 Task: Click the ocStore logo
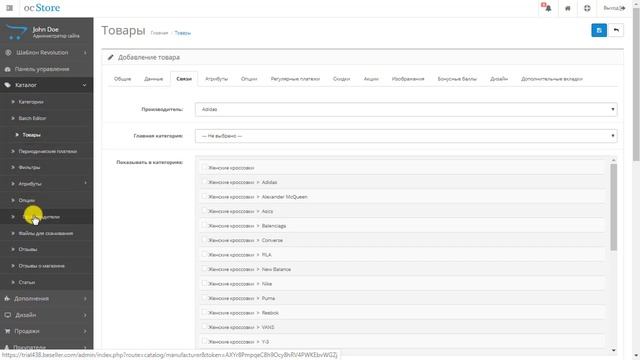(42, 8)
